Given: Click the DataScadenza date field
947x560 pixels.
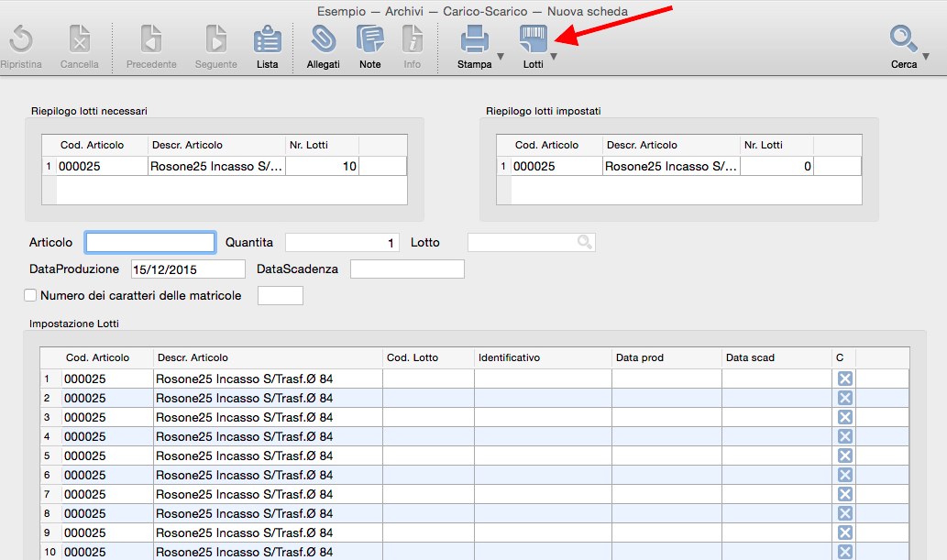Looking at the screenshot, I should point(407,269).
